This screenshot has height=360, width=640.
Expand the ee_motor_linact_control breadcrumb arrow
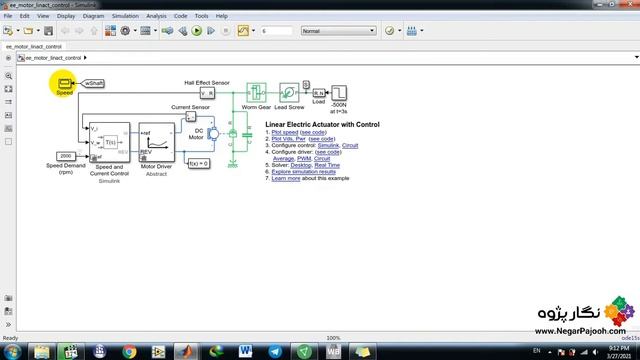click(x=85, y=58)
